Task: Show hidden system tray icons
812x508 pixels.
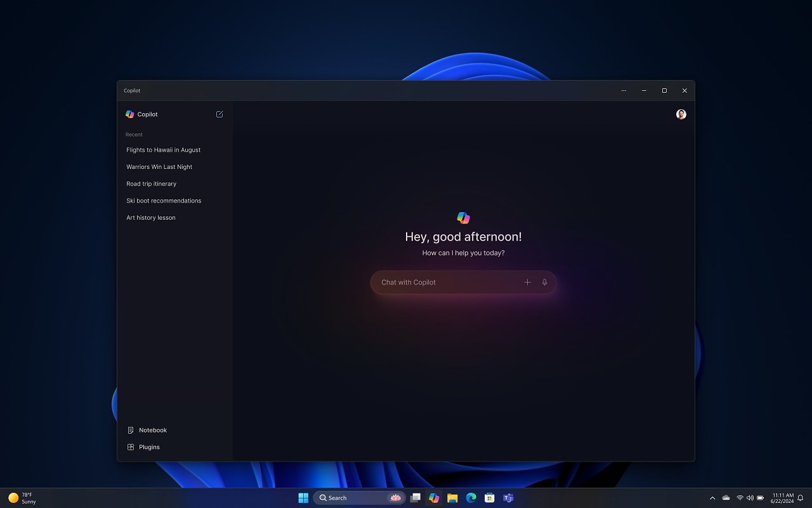Action: [712, 498]
